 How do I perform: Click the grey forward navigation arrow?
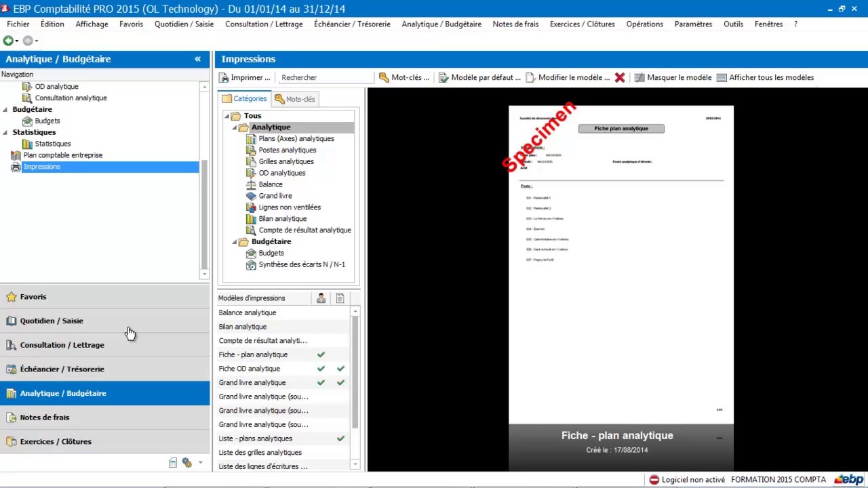pyautogui.click(x=28, y=41)
